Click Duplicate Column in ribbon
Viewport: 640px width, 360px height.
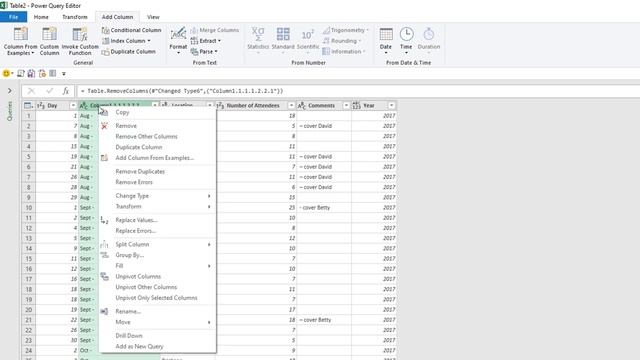(129, 52)
